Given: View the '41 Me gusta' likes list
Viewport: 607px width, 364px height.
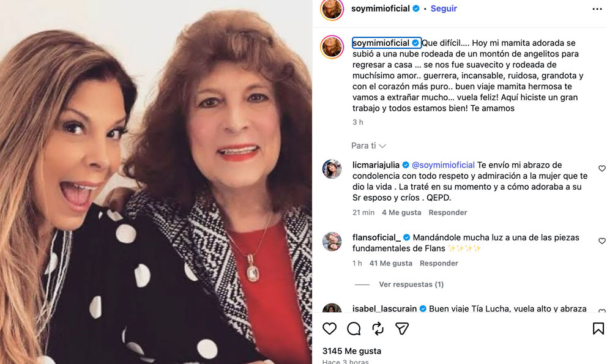Looking at the screenshot, I should (x=390, y=263).
